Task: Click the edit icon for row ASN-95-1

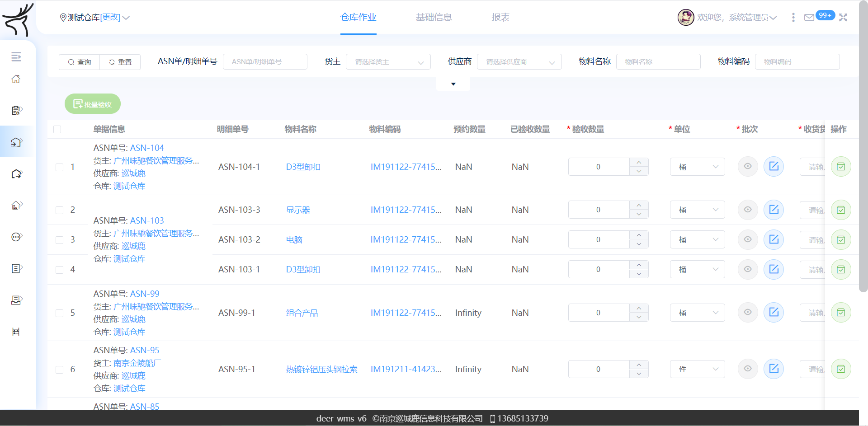Action: click(774, 369)
